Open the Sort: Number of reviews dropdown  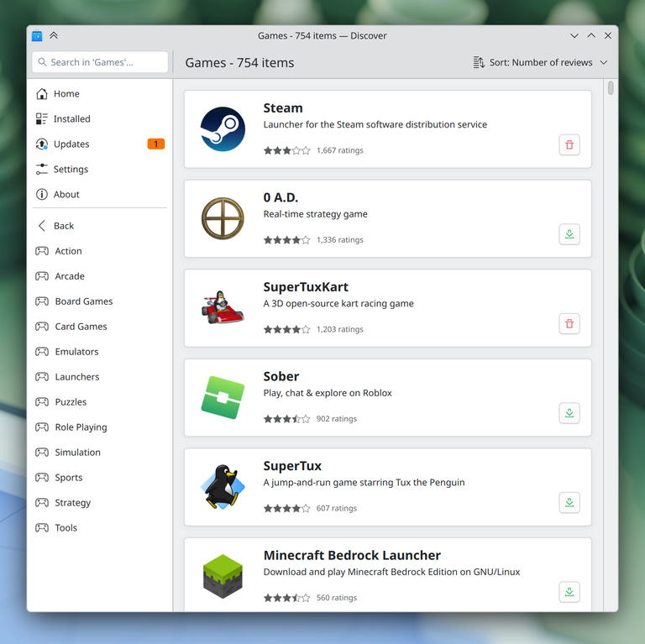coord(540,63)
